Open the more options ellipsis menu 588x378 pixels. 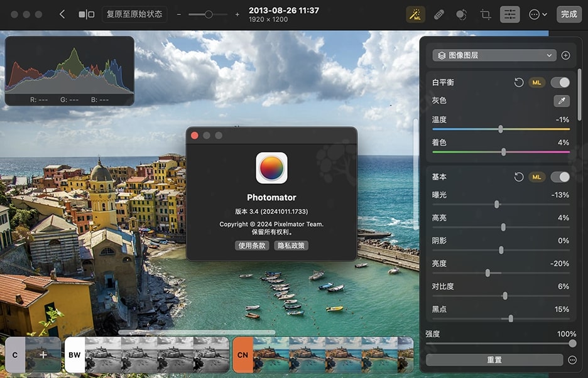537,14
